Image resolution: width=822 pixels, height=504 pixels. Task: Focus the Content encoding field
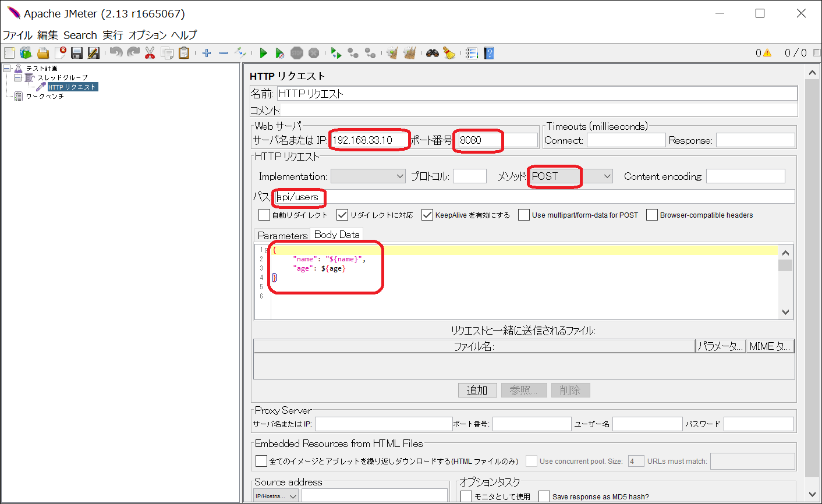tap(746, 176)
